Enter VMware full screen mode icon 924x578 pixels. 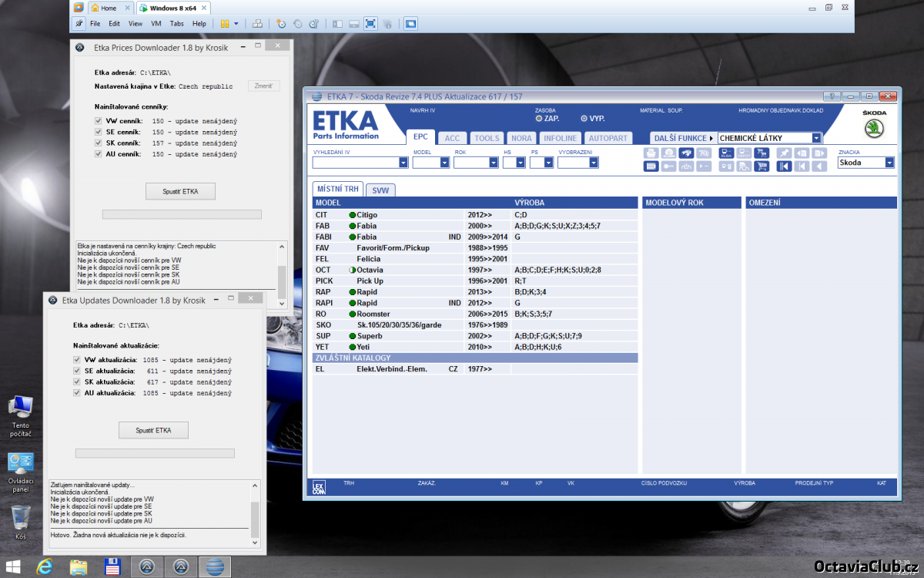[x=370, y=24]
